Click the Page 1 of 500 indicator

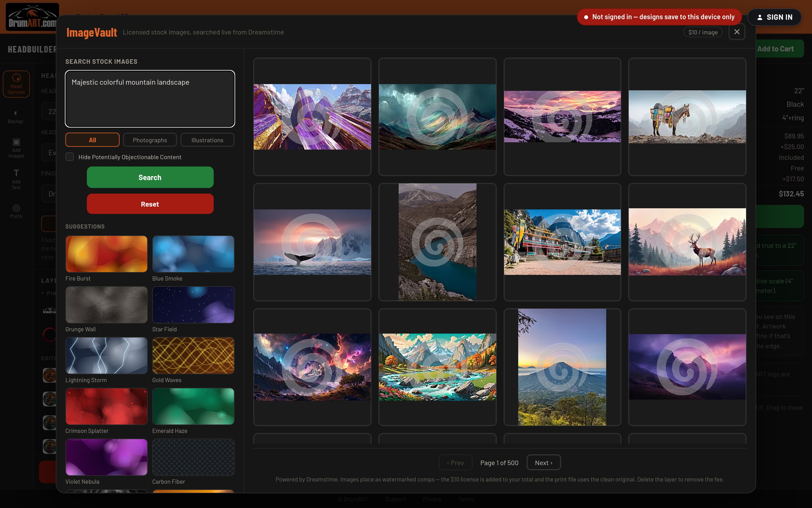499,463
